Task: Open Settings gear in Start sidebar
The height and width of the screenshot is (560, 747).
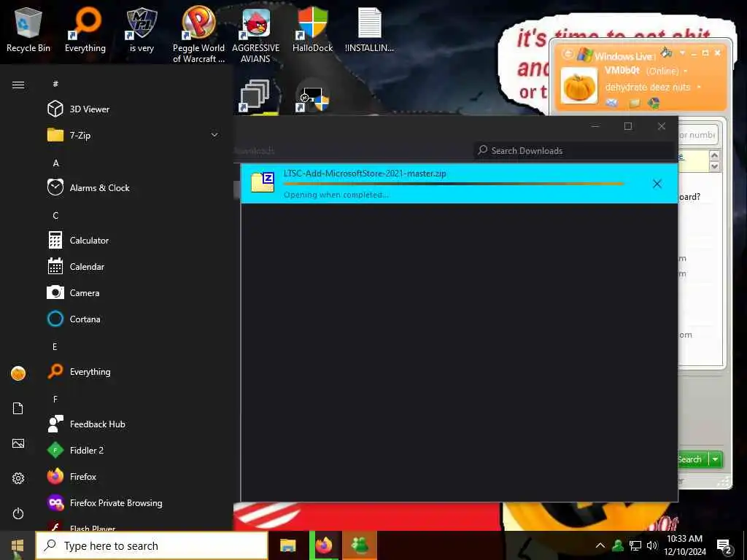Action: 18,478
